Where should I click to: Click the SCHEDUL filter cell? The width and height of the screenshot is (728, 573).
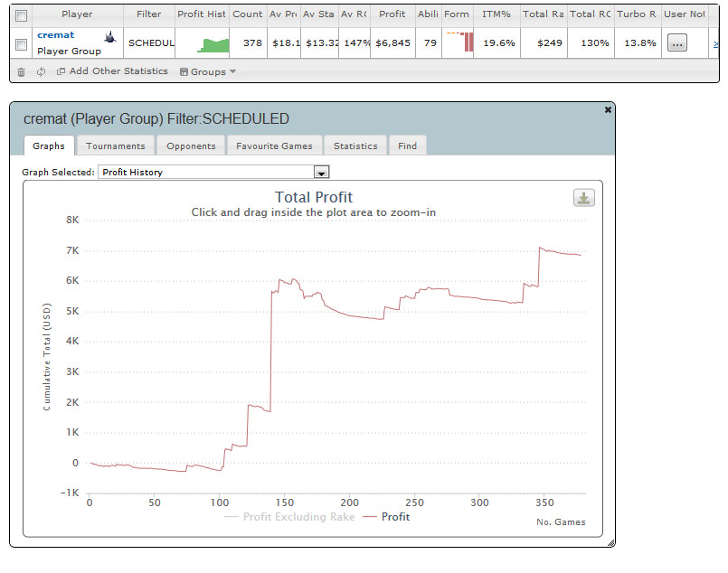(151, 43)
